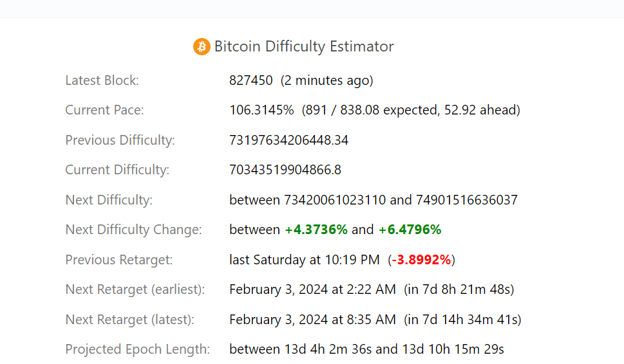The width and height of the screenshot is (624, 364).
Task: Click the lower next difficulty estimate 73420061023110
Action: coord(335,199)
